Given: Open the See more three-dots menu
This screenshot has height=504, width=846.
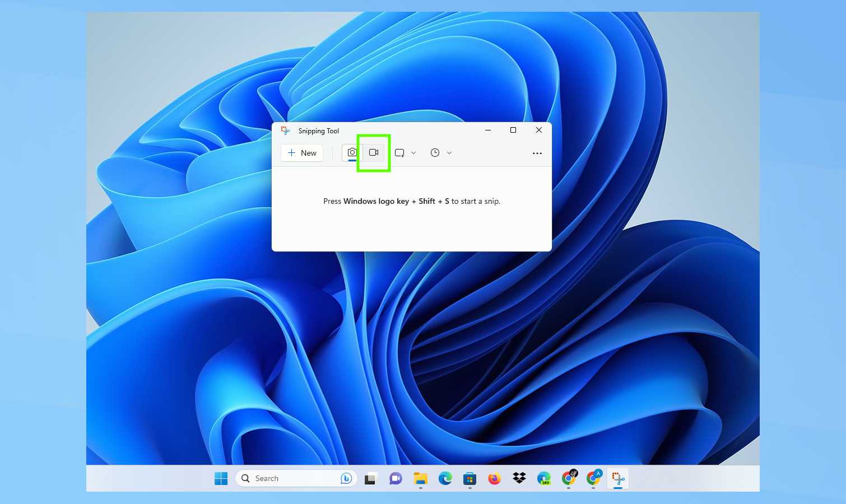Looking at the screenshot, I should tap(537, 153).
